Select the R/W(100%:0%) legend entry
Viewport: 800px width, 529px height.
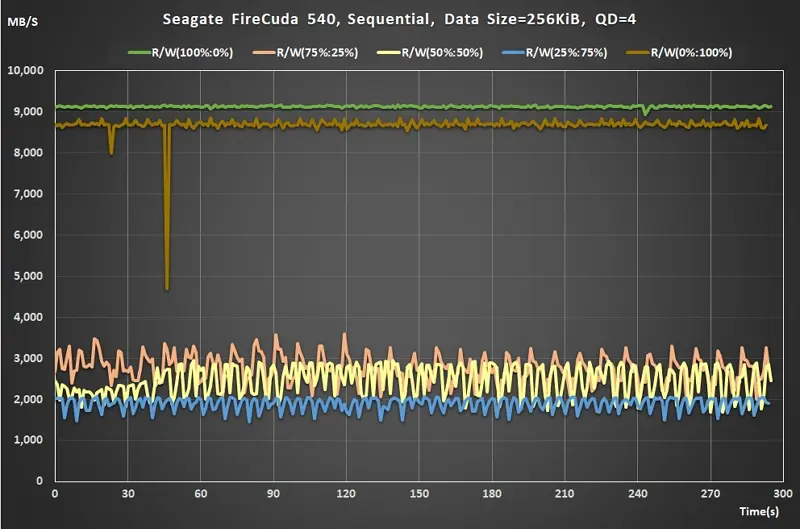coord(181,53)
